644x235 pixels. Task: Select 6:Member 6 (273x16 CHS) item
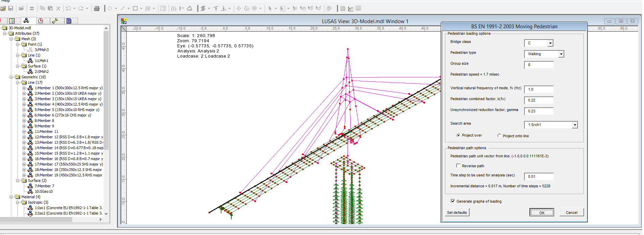[63, 115]
